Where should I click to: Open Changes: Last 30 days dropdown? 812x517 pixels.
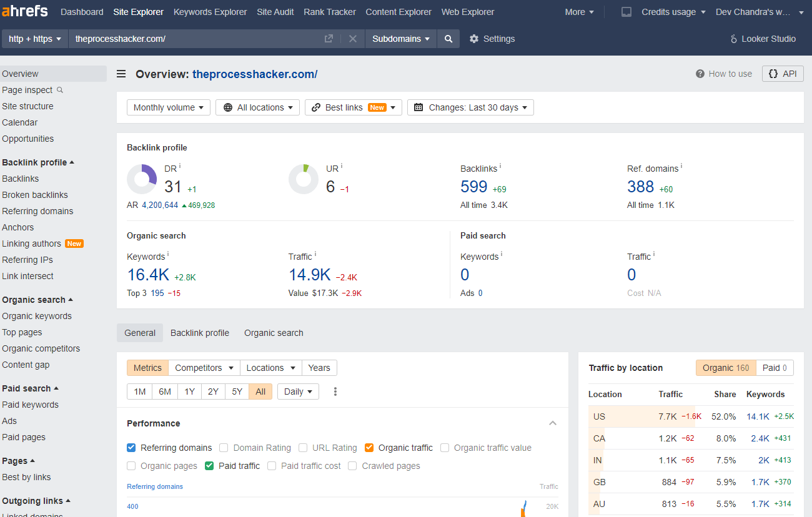point(470,107)
